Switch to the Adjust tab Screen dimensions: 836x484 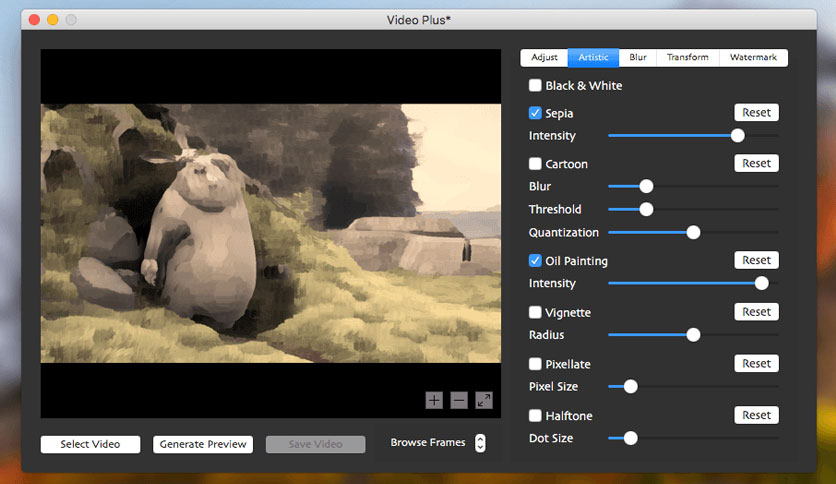point(544,58)
